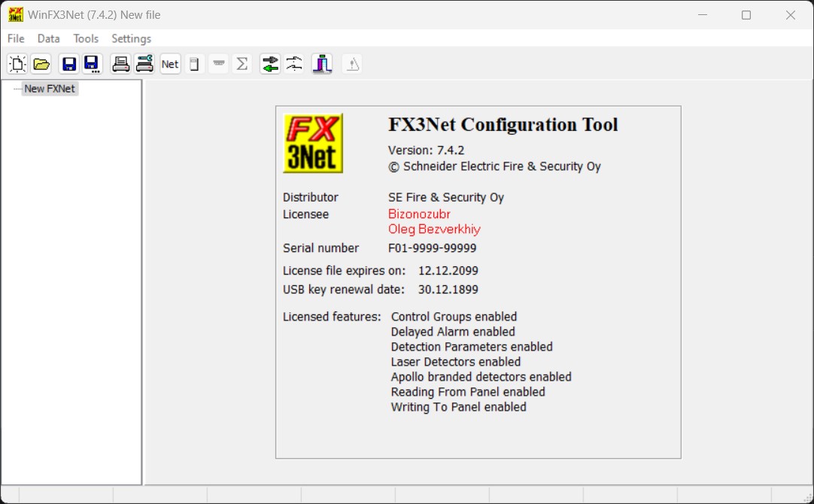Screen dimensions: 814x504
Task: Open the panel connection tool
Action: coord(322,64)
